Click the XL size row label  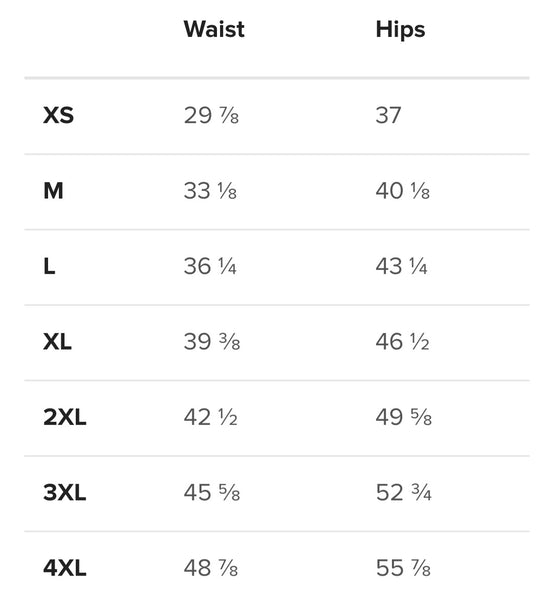pyautogui.click(x=57, y=341)
